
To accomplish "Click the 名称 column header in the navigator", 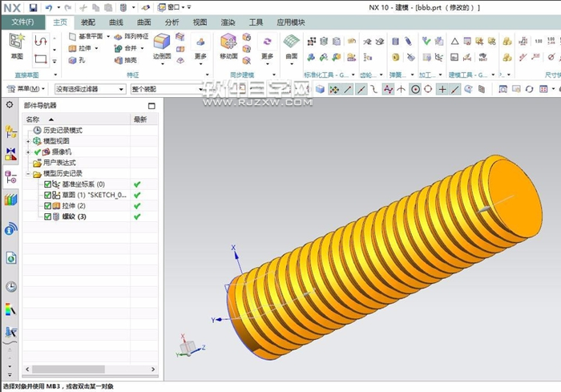I will tap(34, 119).
